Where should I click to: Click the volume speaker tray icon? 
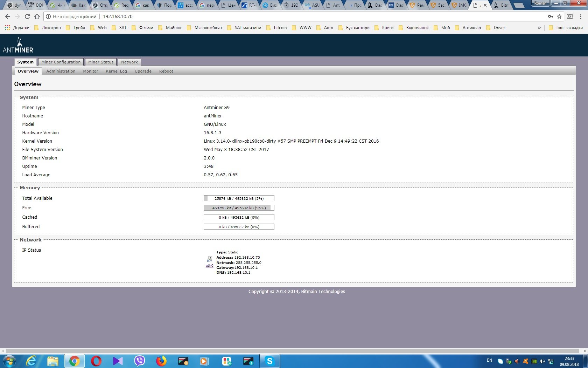tap(542, 361)
